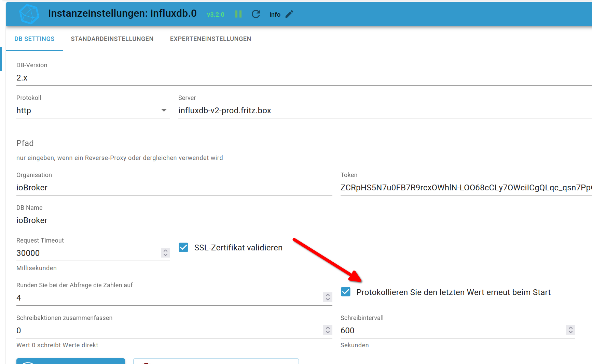The width and height of the screenshot is (592, 364).
Task: Click the ioBroker logo icon in header
Action: [29, 14]
